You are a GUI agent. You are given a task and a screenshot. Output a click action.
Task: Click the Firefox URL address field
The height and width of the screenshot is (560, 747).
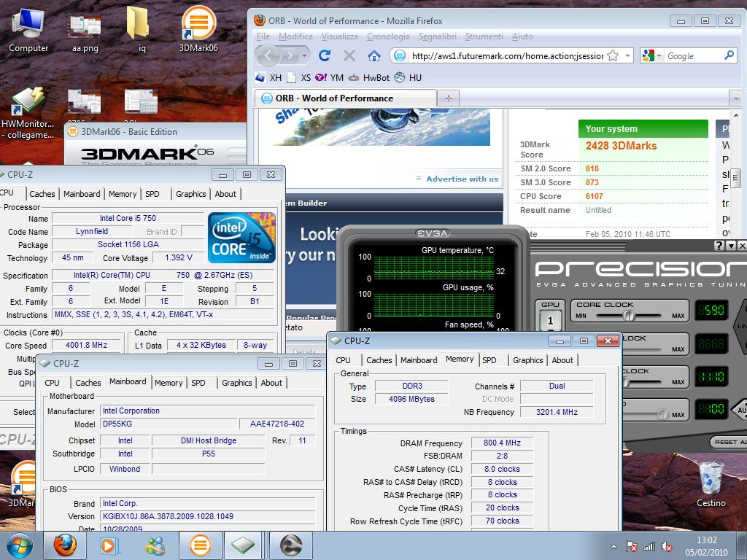pos(507,55)
